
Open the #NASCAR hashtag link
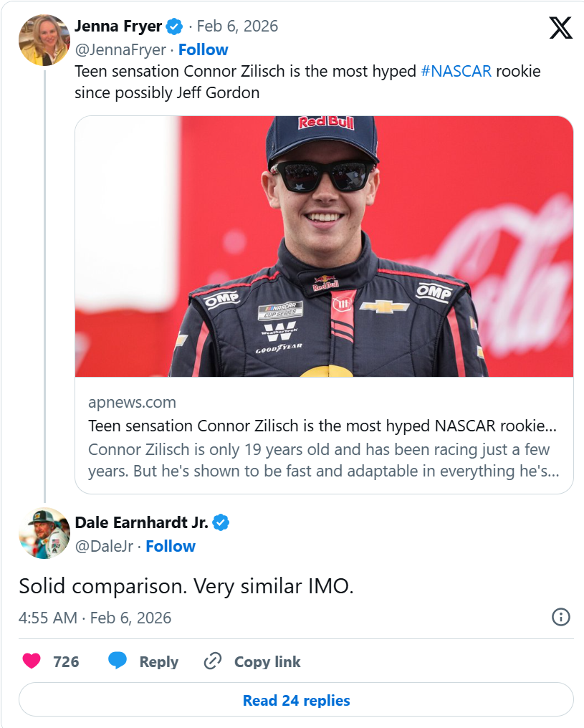pos(456,72)
